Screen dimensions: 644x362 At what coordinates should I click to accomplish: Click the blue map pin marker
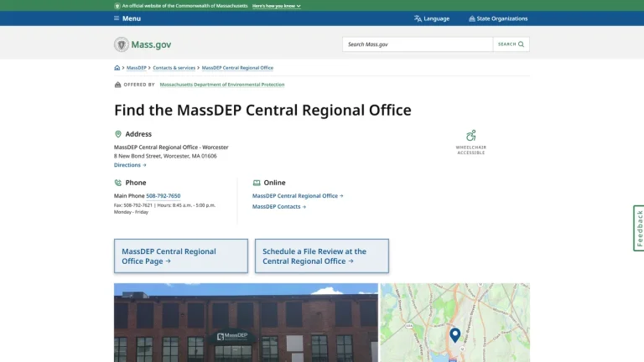[454, 335]
